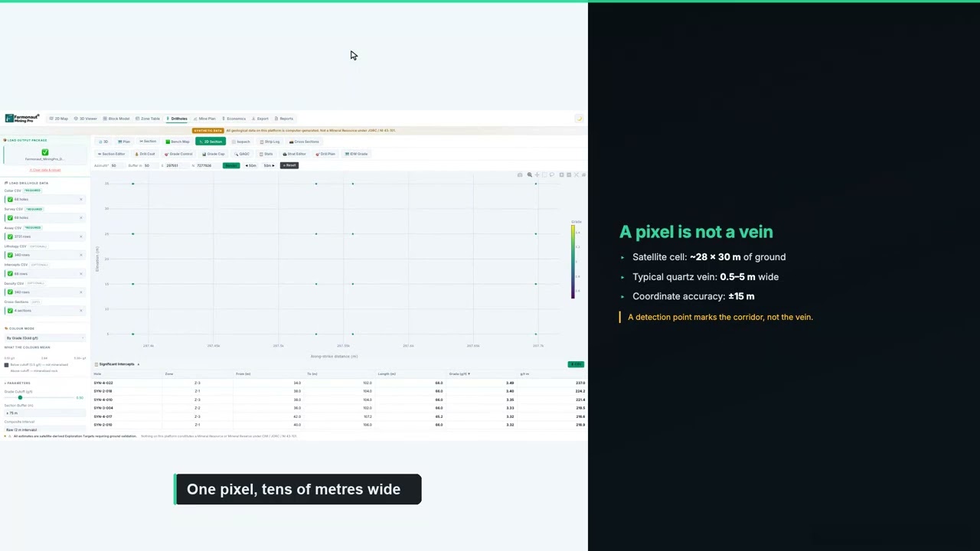Viewport: 980px width, 551px height.
Task: Toggle the Intercepts CSV checkbox
Action: [x=9, y=273]
